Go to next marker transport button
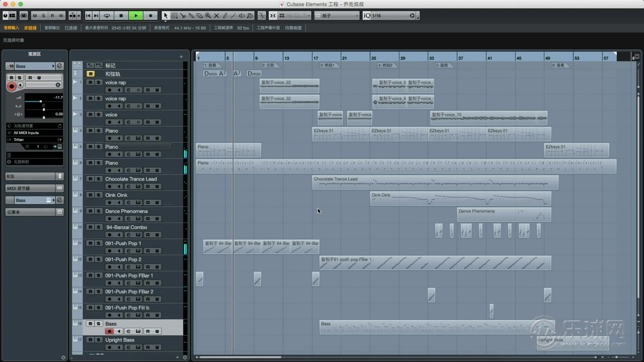The image size is (644, 362). pos(96,16)
